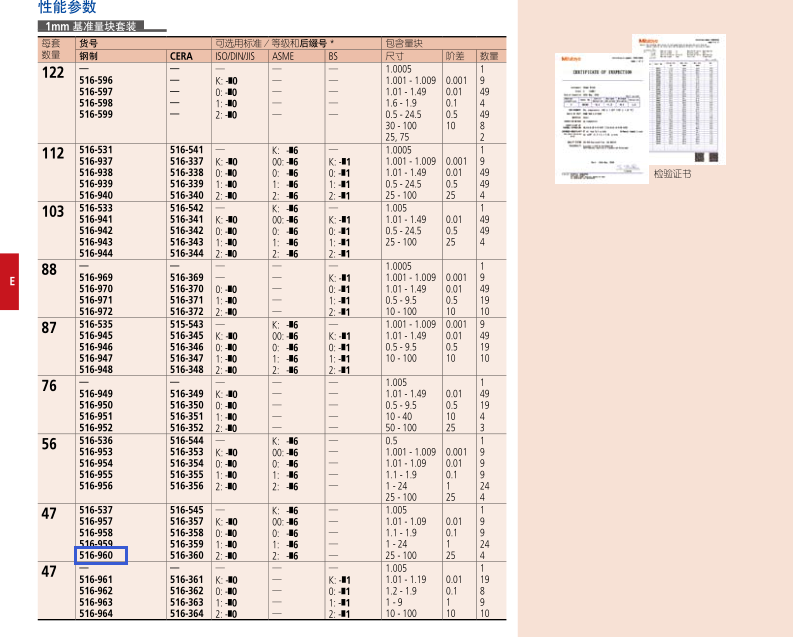This screenshot has width=793, height=637.
Task: Select part number 516-535
Action: [96, 325]
